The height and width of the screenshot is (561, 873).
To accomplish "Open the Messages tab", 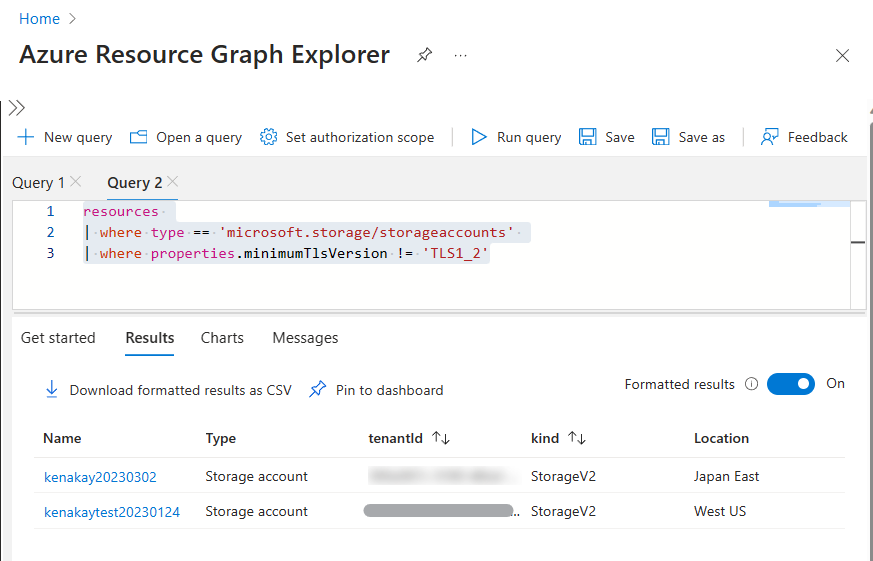I will pyautogui.click(x=305, y=338).
